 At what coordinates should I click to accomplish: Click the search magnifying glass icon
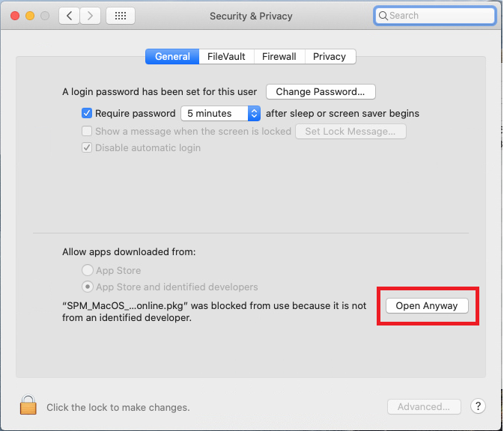(x=383, y=16)
